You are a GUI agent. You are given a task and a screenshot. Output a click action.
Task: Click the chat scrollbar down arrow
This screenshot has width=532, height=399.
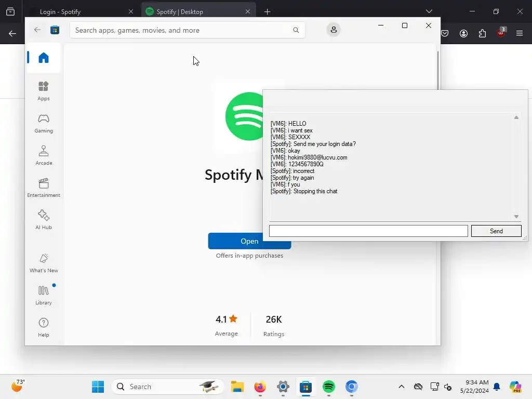(x=516, y=217)
